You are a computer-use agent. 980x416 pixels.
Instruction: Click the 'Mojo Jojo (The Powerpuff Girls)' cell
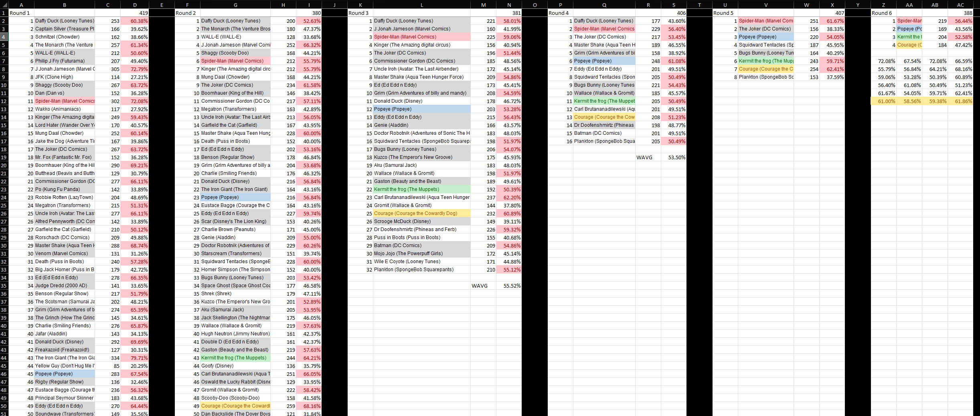(422, 254)
